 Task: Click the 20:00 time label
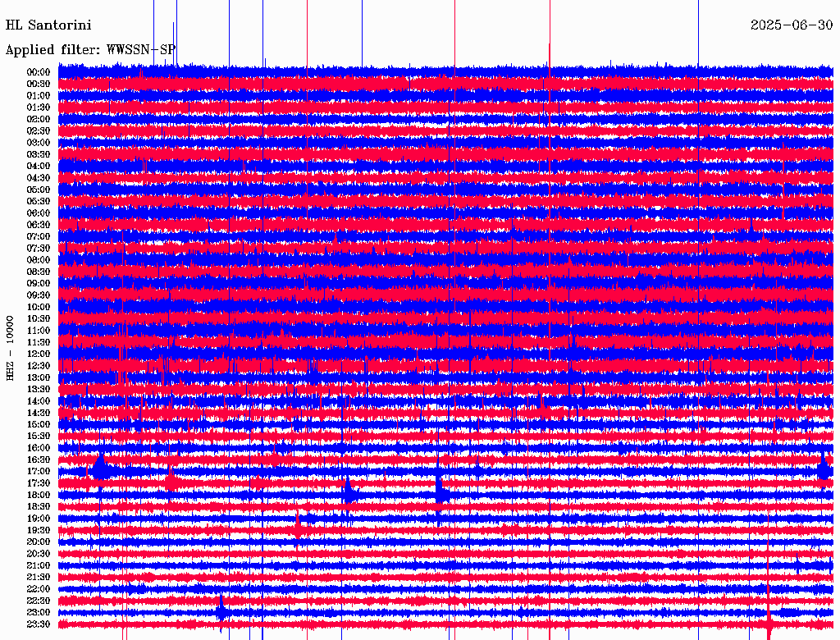point(39,542)
